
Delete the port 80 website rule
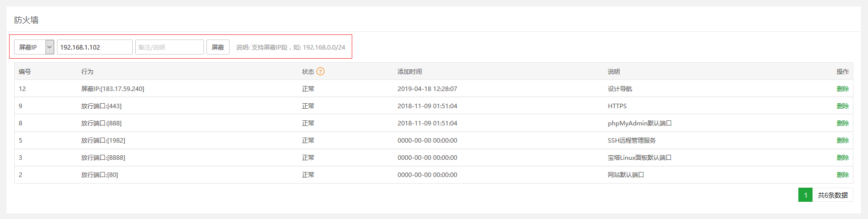842,175
